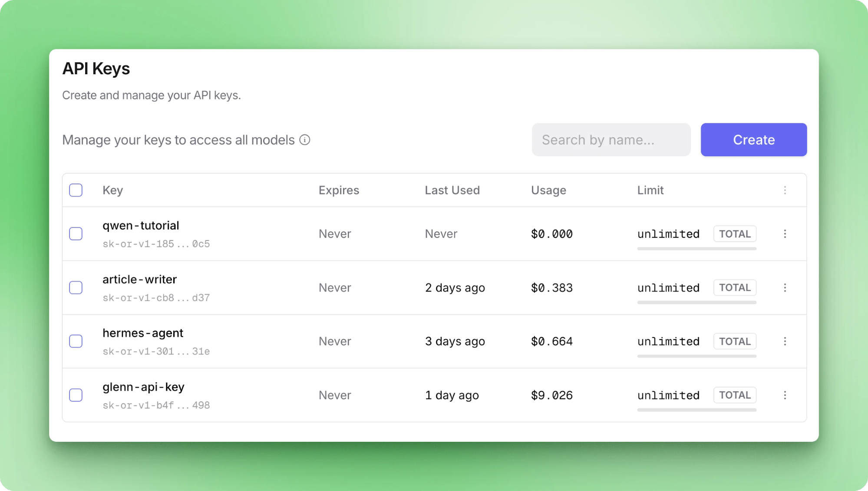Viewport: 868px width, 491px height.
Task: Select the qwen-tutorial key name
Action: click(x=141, y=226)
